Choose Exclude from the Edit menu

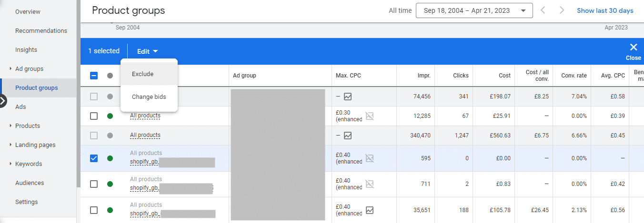[x=143, y=74]
